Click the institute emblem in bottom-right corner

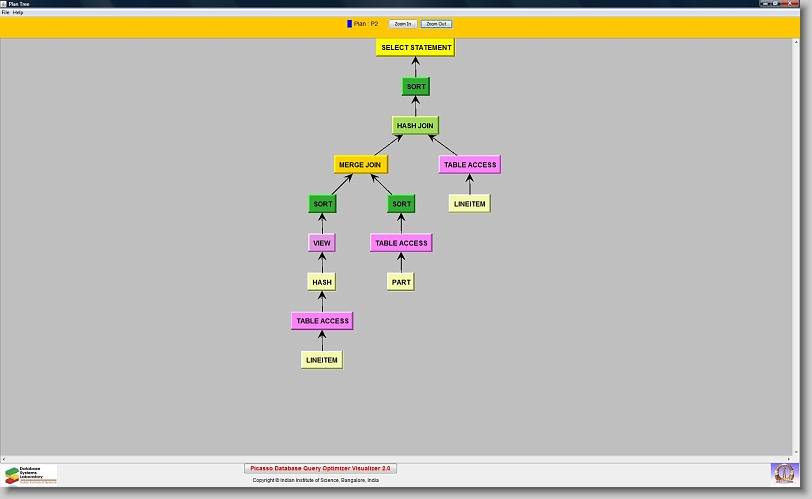click(x=785, y=473)
